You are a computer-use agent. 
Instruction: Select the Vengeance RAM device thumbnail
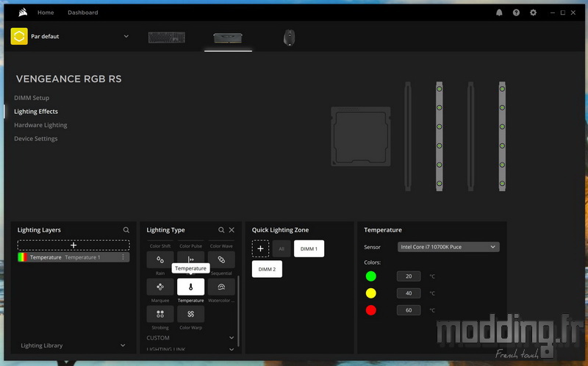point(228,37)
